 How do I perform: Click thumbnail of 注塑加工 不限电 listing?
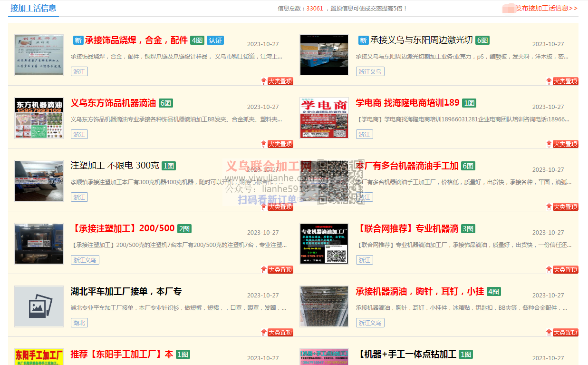pyautogui.click(x=39, y=180)
